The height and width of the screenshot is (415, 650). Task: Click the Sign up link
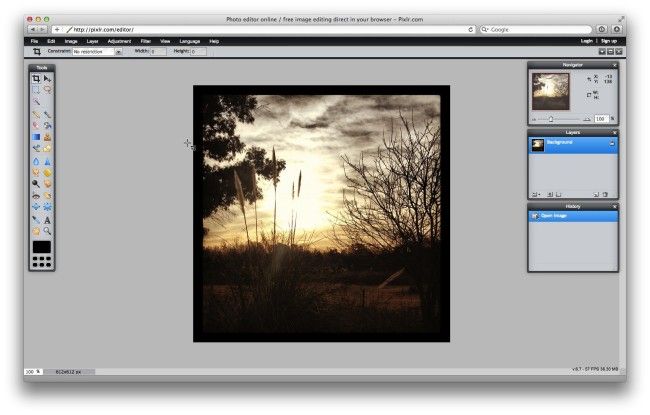[609, 41]
